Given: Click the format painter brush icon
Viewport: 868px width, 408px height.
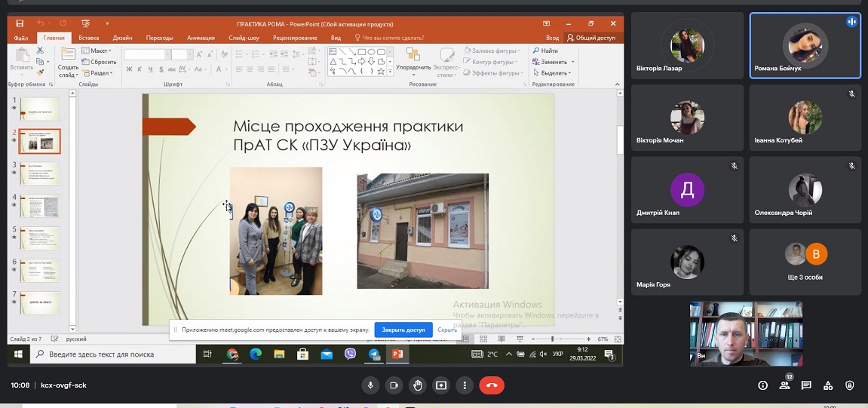Looking at the screenshot, I should click(x=40, y=72).
